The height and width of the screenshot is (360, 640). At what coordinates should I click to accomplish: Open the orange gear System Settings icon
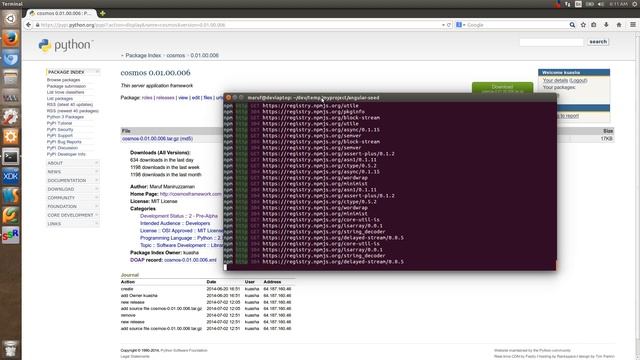coord(11,137)
